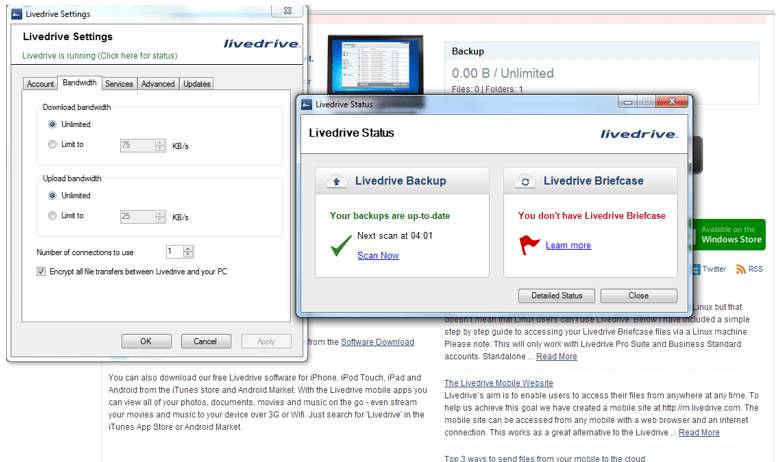Close the Livedrive Settings window
The image size is (783, 462).
click(x=287, y=10)
